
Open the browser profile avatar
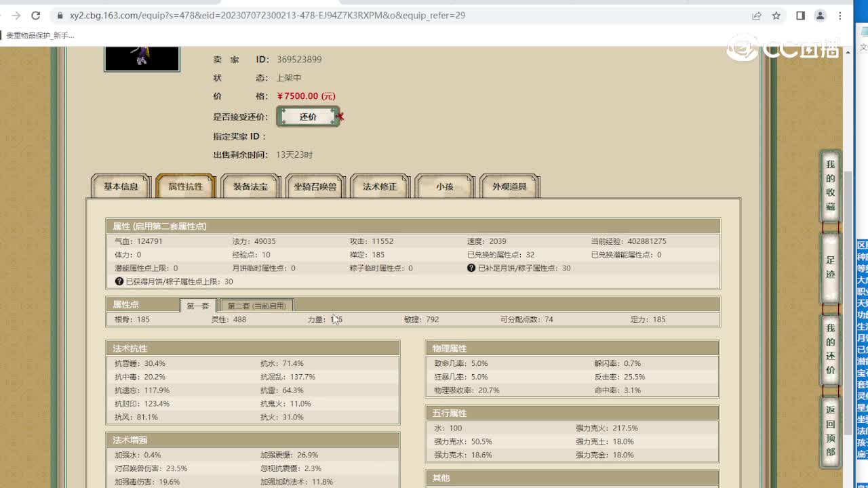pos(820,16)
